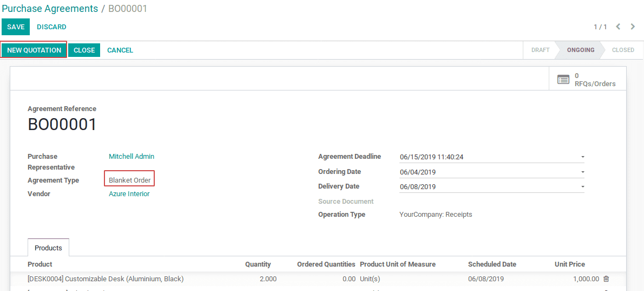Sort by Unit Price column header

[570, 264]
